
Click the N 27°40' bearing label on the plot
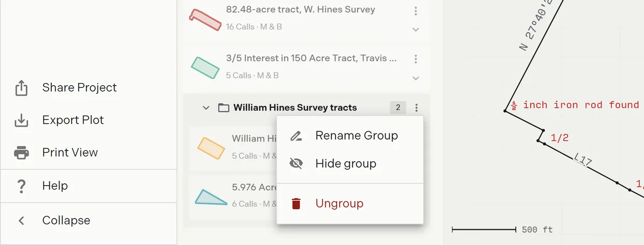537,25
